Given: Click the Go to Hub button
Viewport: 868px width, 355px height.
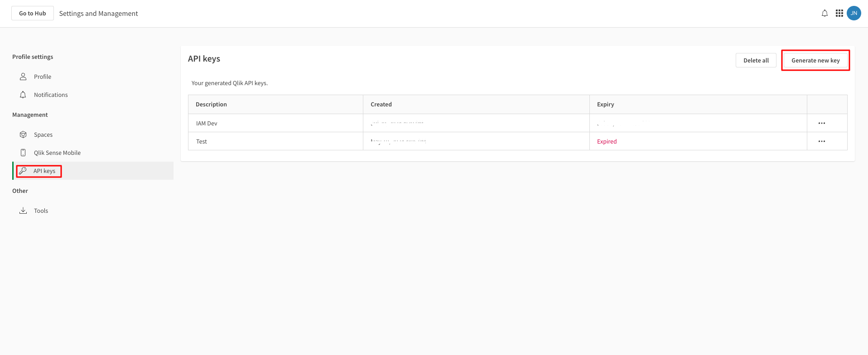Looking at the screenshot, I should (x=33, y=13).
